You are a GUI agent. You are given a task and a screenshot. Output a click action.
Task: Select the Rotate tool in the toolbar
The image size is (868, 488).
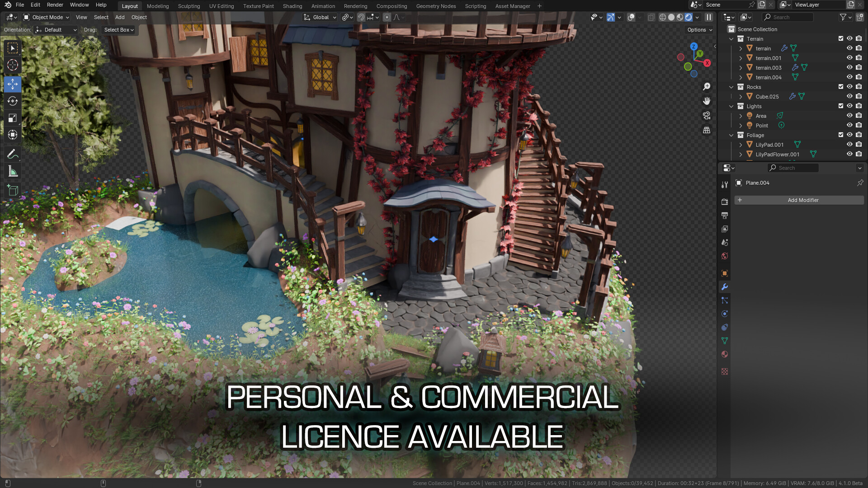pyautogui.click(x=13, y=101)
